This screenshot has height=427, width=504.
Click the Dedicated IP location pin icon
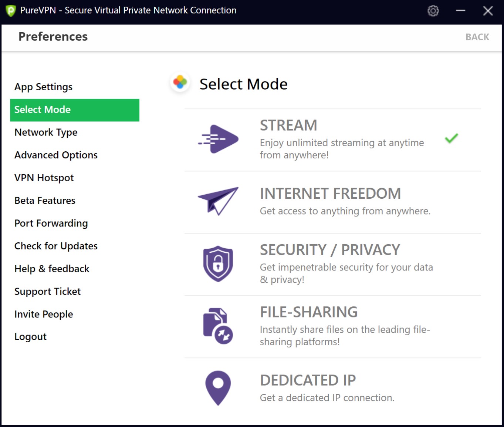[x=218, y=388]
